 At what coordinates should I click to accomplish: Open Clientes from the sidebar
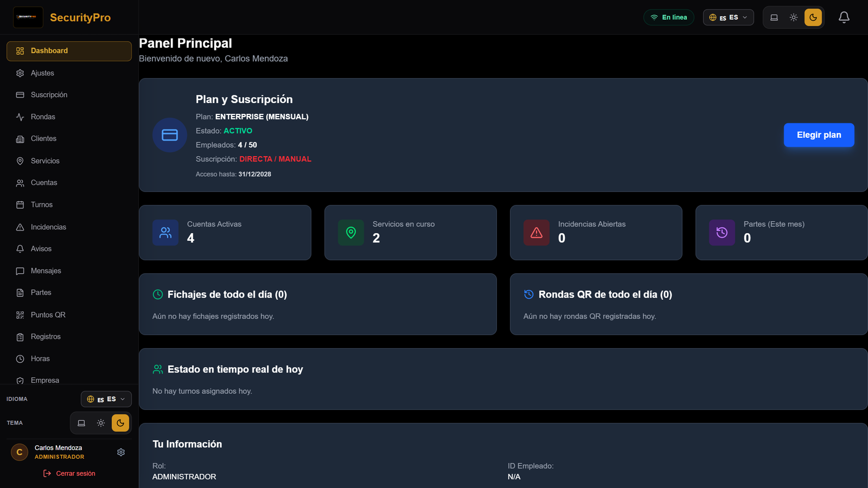pos(69,139)
